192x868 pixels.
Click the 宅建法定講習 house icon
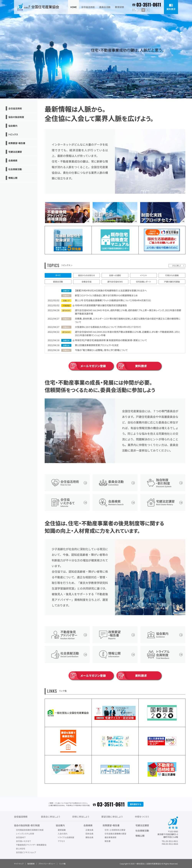click(x=151, y=502)
